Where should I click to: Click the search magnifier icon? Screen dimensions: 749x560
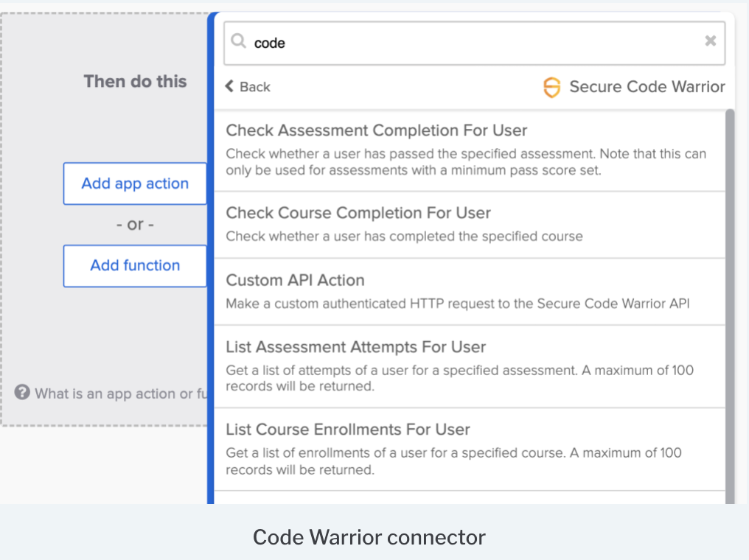coord(238,42)
